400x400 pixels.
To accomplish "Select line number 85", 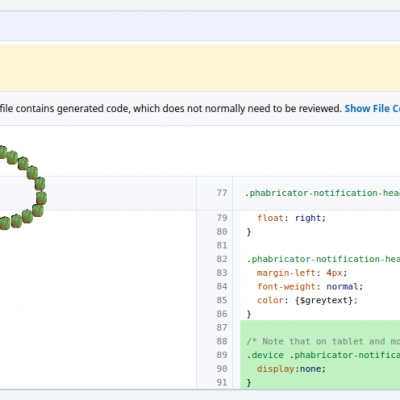I will click(222, 300).
